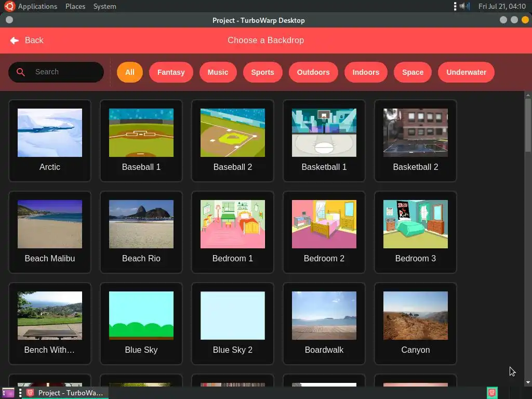Image resolution: width=532 pixels, height=399 pixels.
Task: Choose the Bench With… backdrop
Action: coord(50,323)
